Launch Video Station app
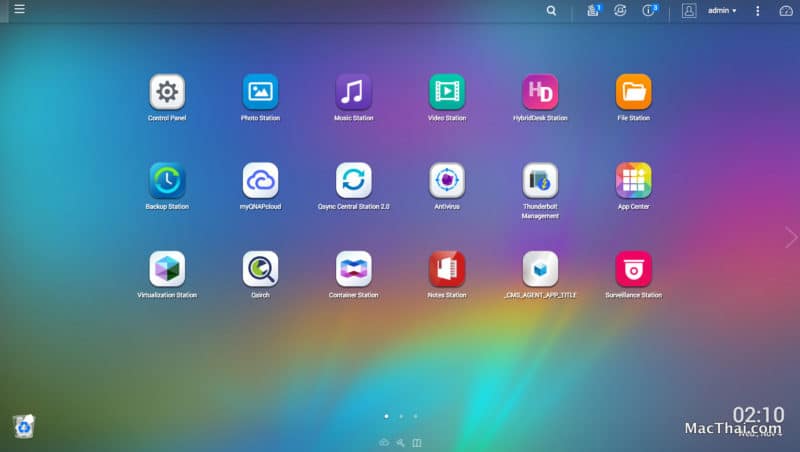This screenshot has width=800, height=452. coord(447,92)
